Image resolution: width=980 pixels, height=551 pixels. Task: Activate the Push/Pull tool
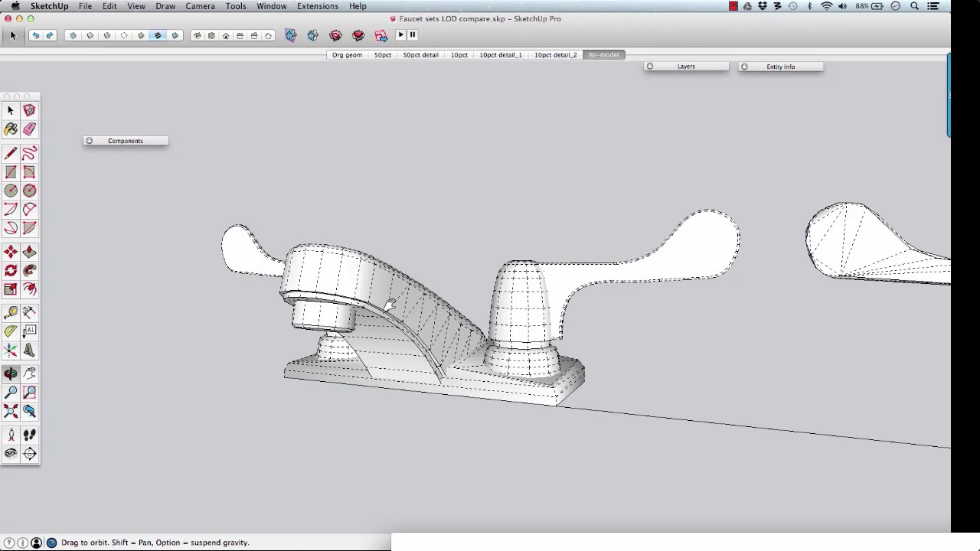(x=29, y=252)
